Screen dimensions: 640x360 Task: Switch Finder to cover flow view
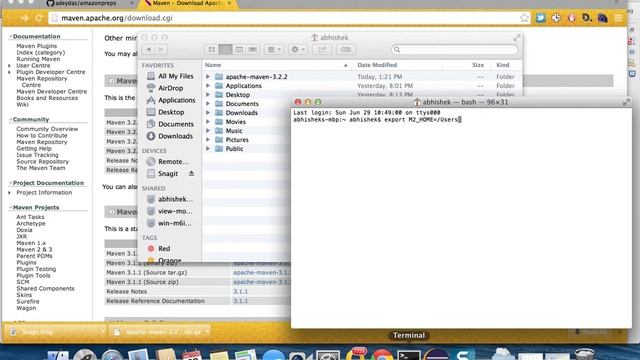[253, 49]
